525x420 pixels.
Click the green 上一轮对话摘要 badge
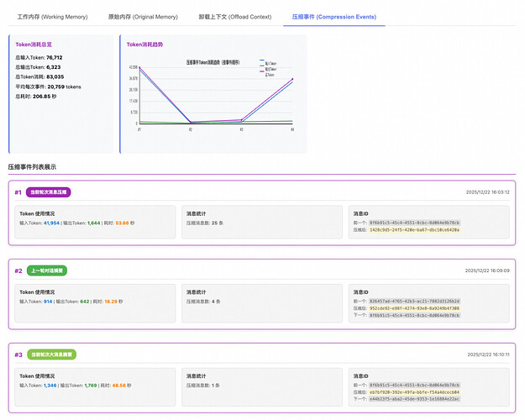click(x=47, y=271)
